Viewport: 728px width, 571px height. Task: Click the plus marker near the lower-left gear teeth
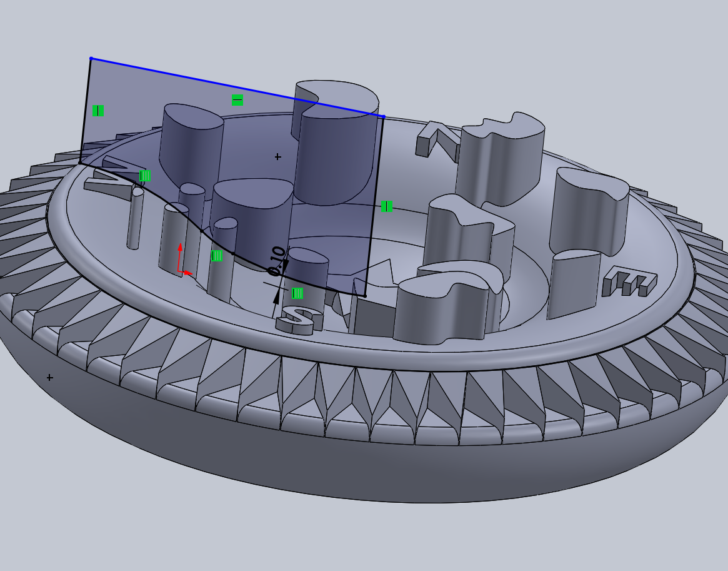[x=49, y=376]
